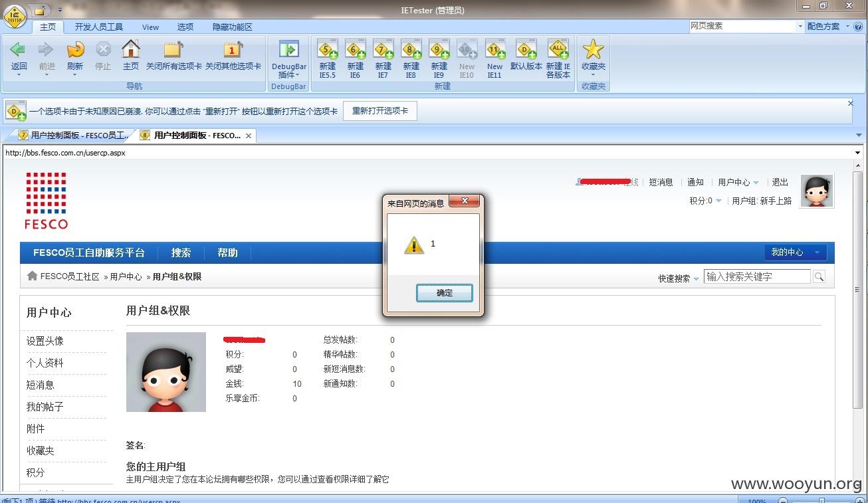
Task: Expand the address bar URL dropdown
Action: pos(857,153)
